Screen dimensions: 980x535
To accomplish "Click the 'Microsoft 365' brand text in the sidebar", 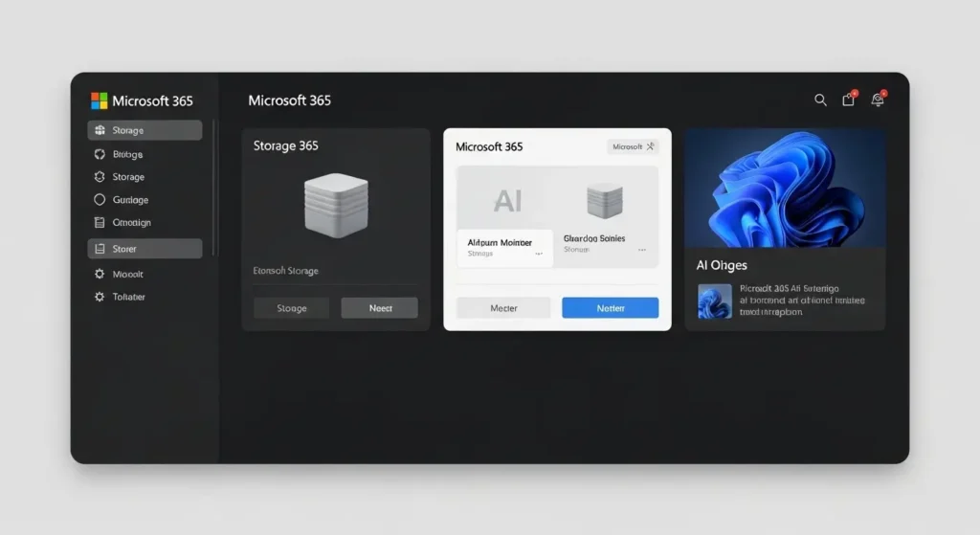I will tap(152, 101).
